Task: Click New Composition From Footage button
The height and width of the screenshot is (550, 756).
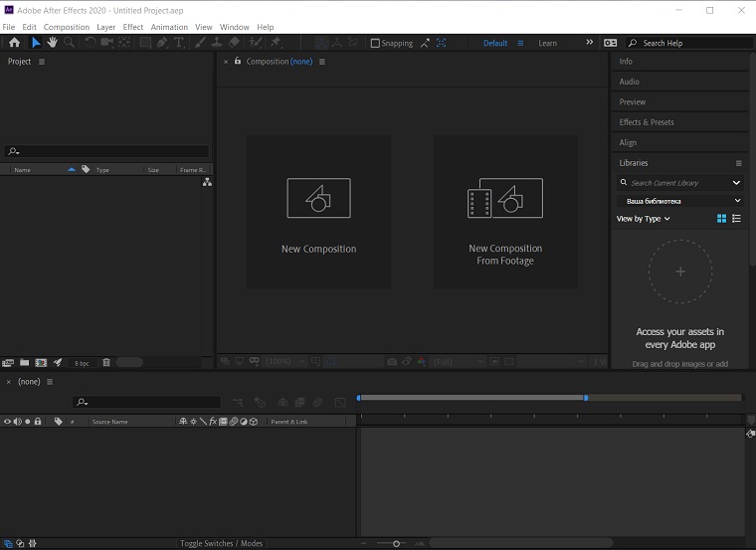Action: point(505,212)
